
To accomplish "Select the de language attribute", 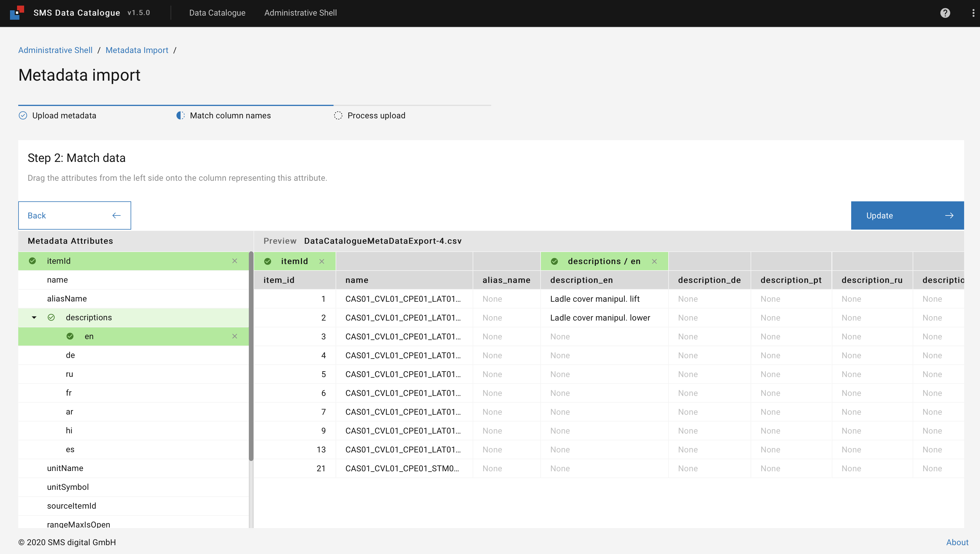I will tap(70, 355).
